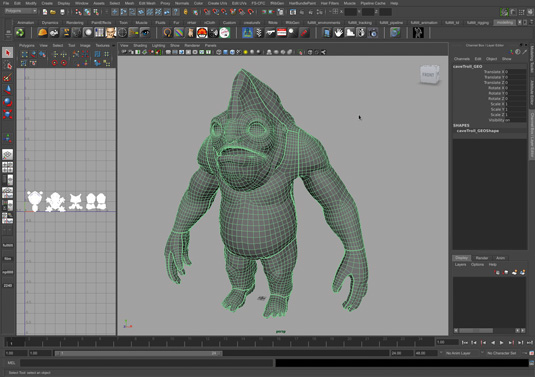Switch to the Render layer tab
This screenshot has height=377, width=535.
pos(482,258)
